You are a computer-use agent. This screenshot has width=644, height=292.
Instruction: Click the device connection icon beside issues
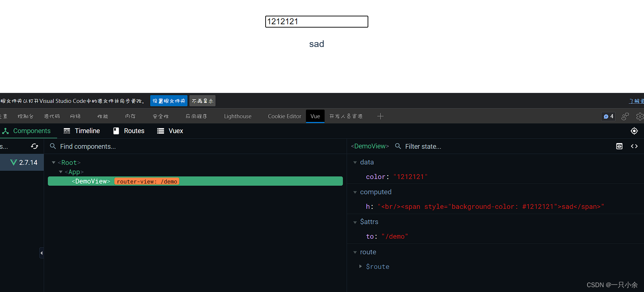625,116
